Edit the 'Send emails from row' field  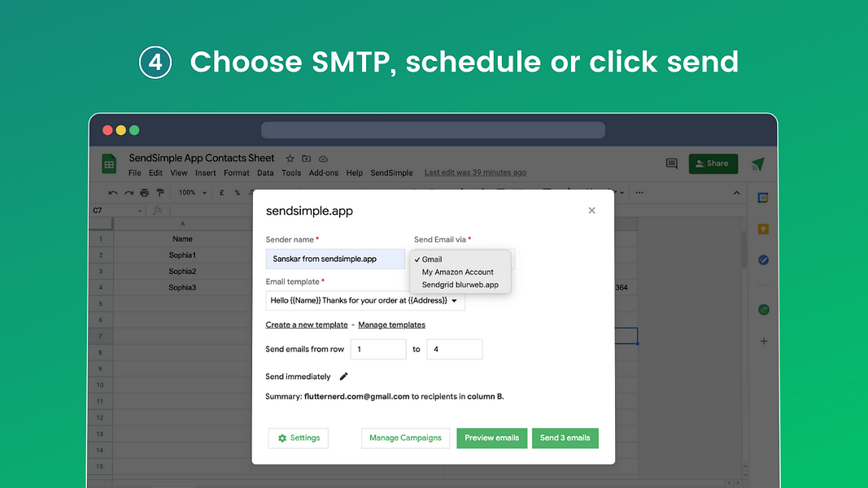pos(377,349)
